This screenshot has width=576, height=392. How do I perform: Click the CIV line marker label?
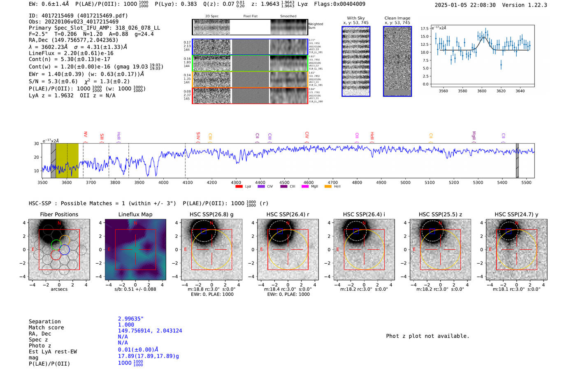point(307,135)
